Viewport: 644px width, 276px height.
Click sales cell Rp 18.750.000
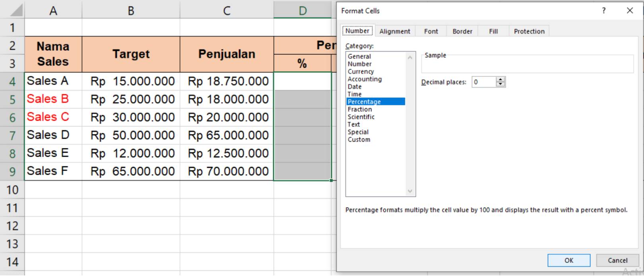point(227,81)
